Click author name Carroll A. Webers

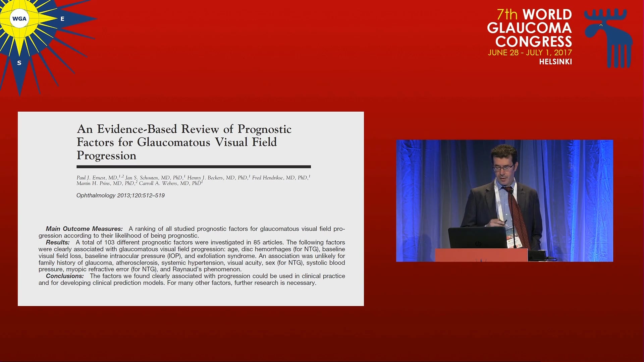[158, 183]
